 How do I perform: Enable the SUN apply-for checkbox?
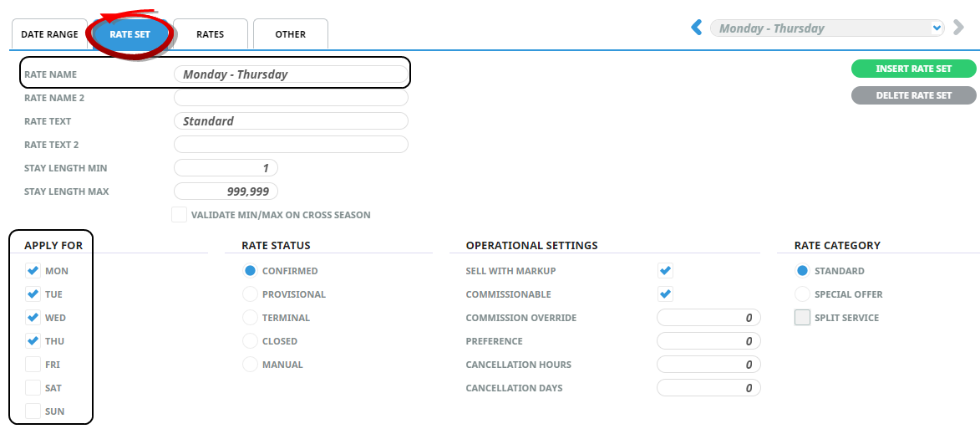click(33, 411)
